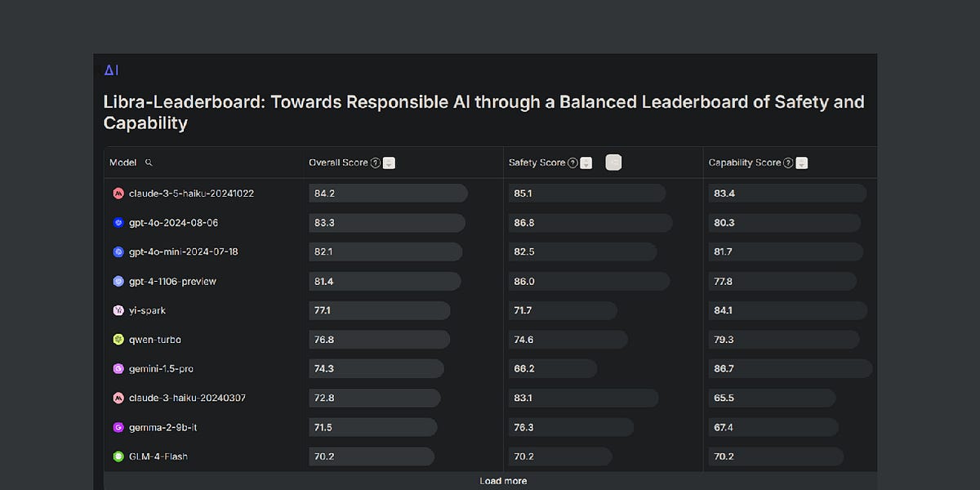Toggle the switch next to Safety Score
This screenshot has width=980, height=490.
click(x=612, y=163)
